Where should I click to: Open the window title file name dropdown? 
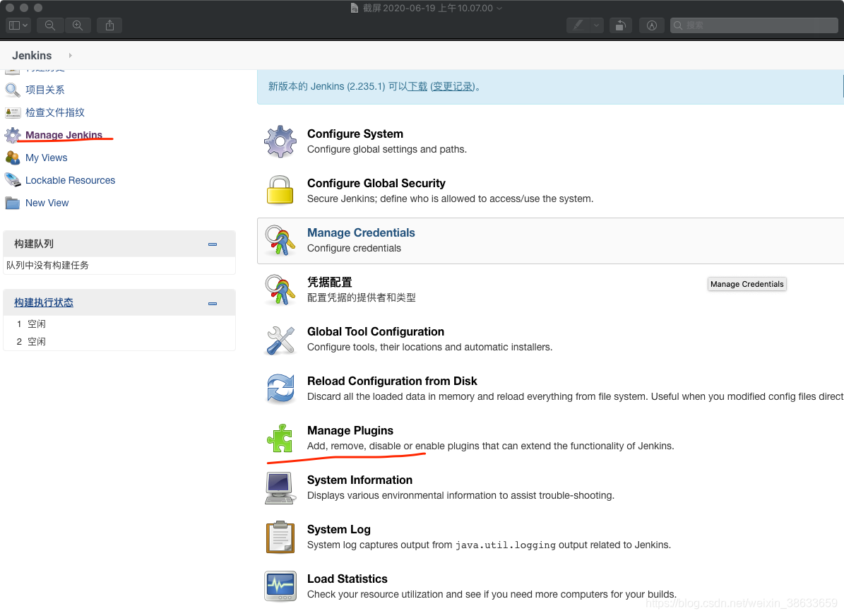(x=499, y=8)
